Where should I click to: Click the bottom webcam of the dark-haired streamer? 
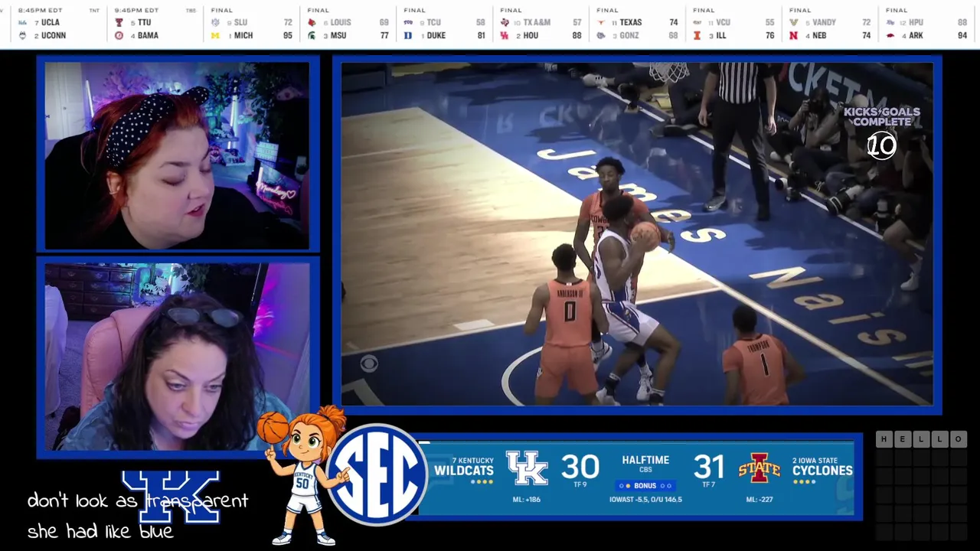(x=177, y=357)
